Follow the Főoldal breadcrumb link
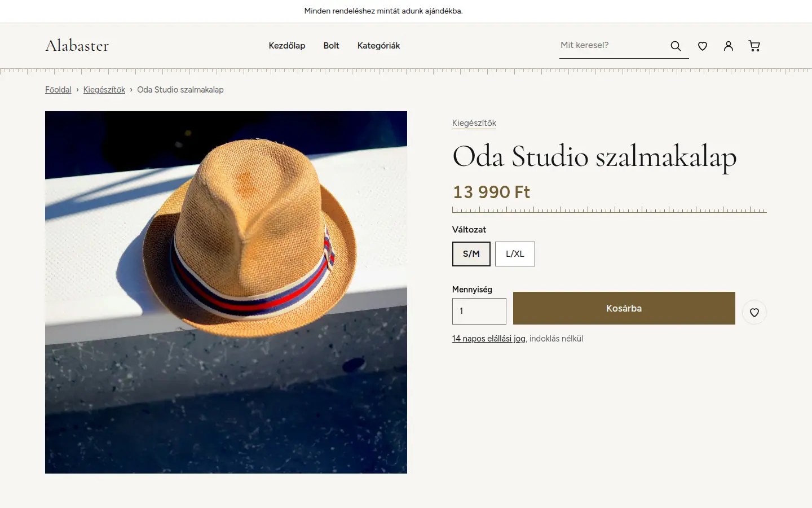 click(x=58, y=90)
